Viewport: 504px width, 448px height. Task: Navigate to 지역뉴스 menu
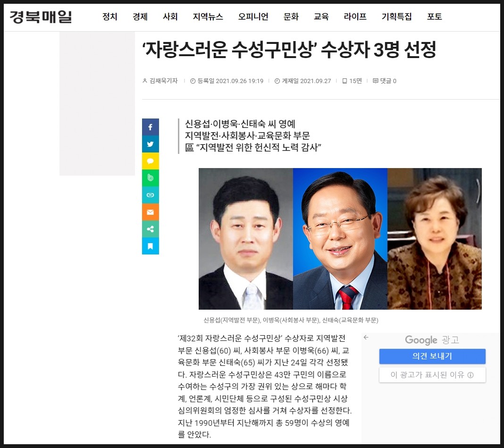pos(208,17)
